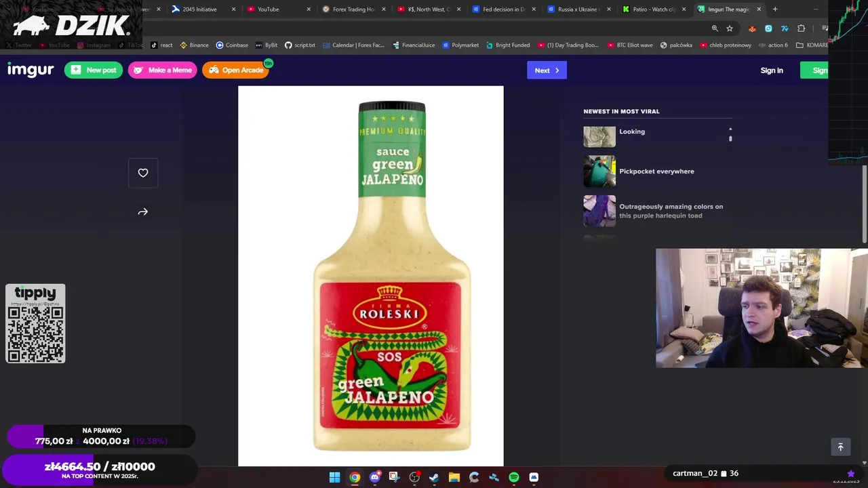Open the Coinbase bookmark
The height and width of the screenshot is (488, 868).
(232, 45)
